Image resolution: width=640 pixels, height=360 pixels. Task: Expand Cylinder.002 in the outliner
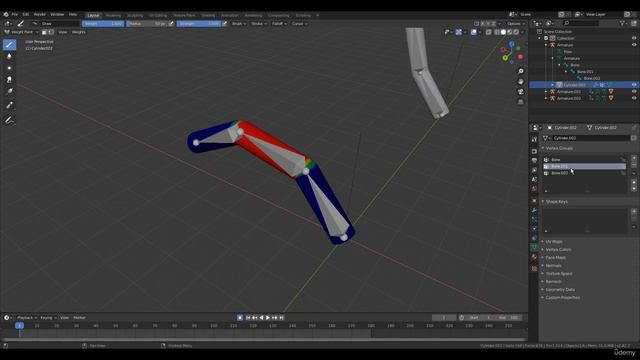click(553, 85)
